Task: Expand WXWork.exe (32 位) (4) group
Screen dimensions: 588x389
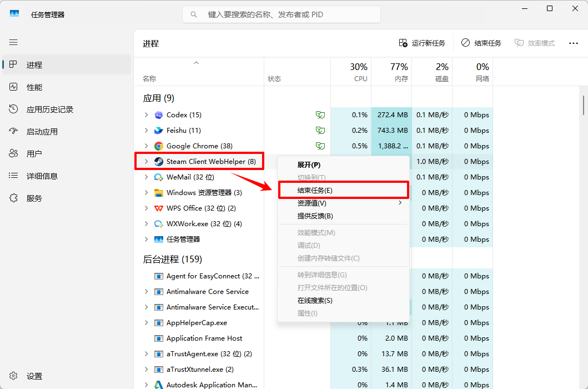Action: pos(146,224)
